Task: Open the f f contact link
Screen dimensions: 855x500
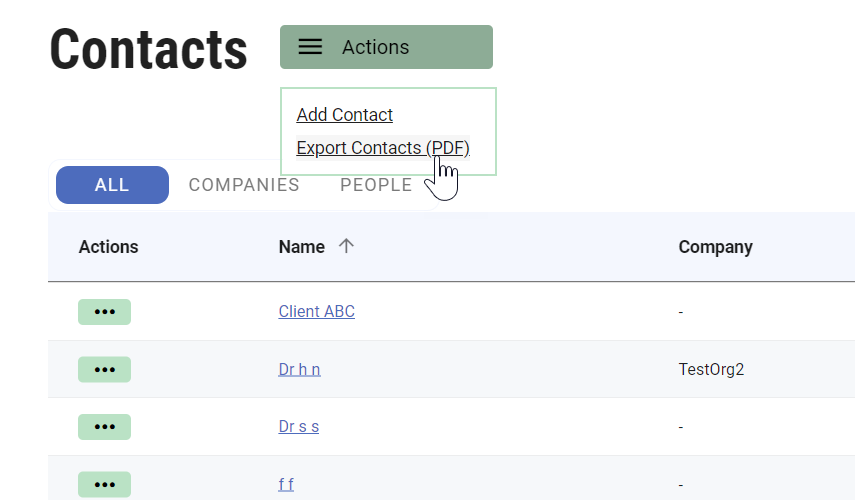Action: [286, 484]
